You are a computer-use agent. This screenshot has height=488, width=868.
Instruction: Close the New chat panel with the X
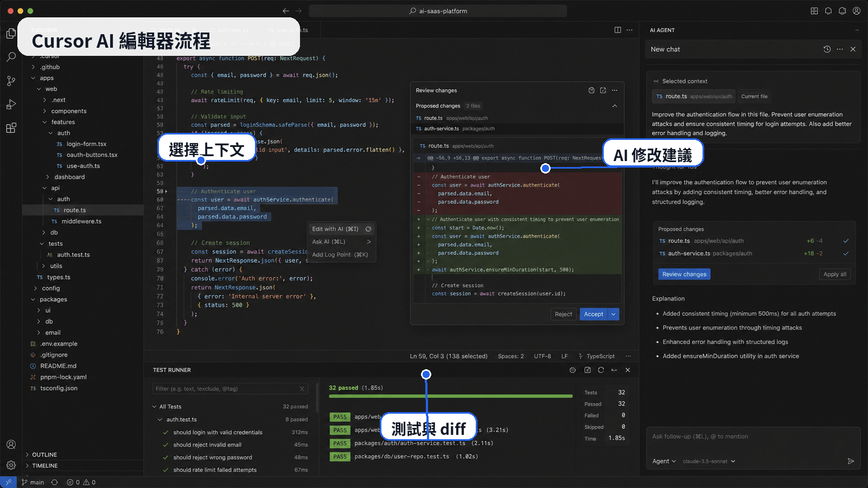click(x=853, y=49)
